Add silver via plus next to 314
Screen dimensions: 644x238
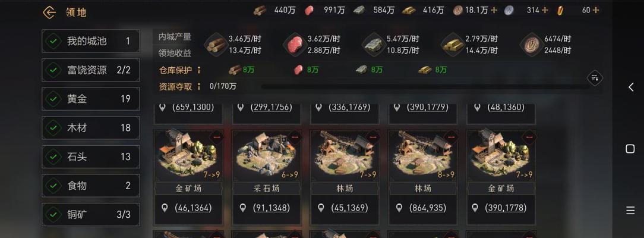coord(545,10)
